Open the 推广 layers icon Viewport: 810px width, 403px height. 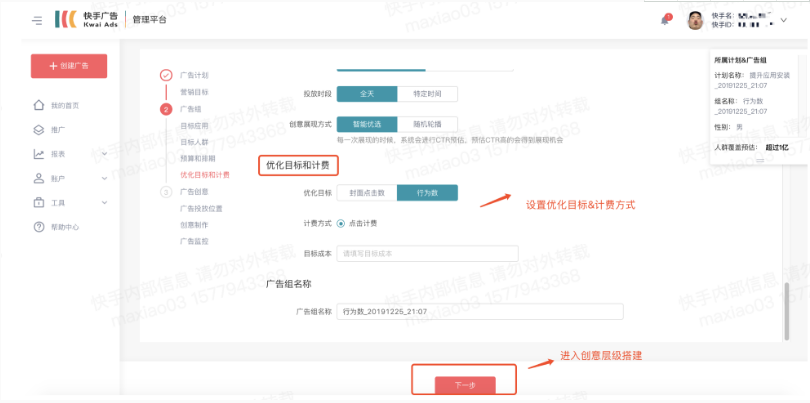(x=39, y=130)
